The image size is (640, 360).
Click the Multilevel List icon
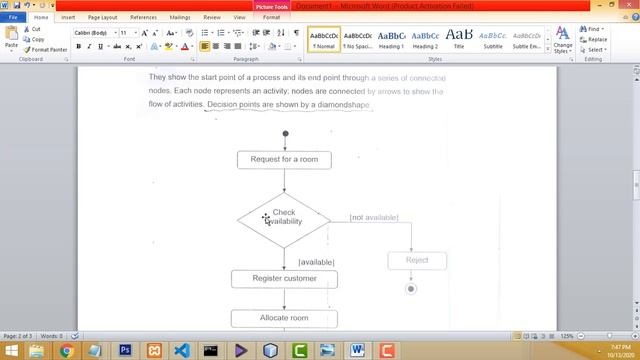click(238, 33)
